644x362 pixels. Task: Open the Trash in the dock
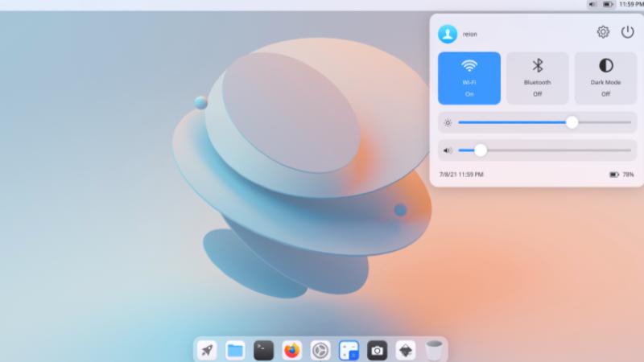434,350
